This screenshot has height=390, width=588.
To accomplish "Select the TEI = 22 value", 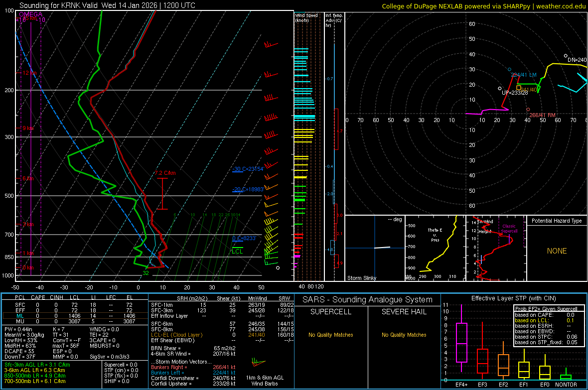I will point(99,335).
